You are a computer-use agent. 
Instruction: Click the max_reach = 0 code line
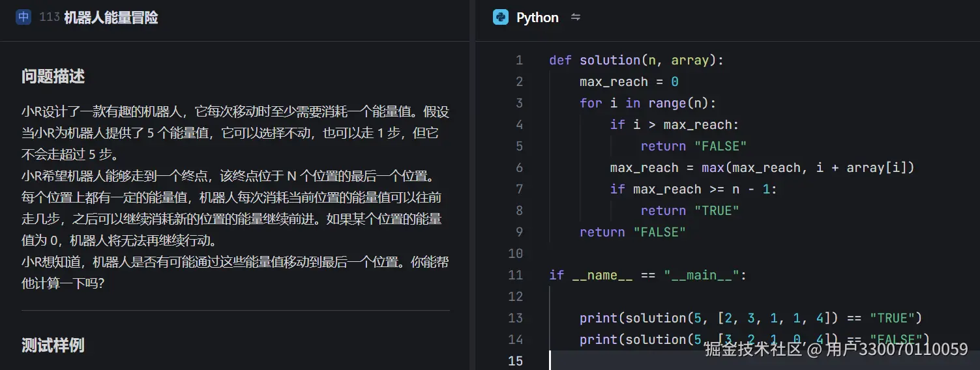click(x=629, y=81)
